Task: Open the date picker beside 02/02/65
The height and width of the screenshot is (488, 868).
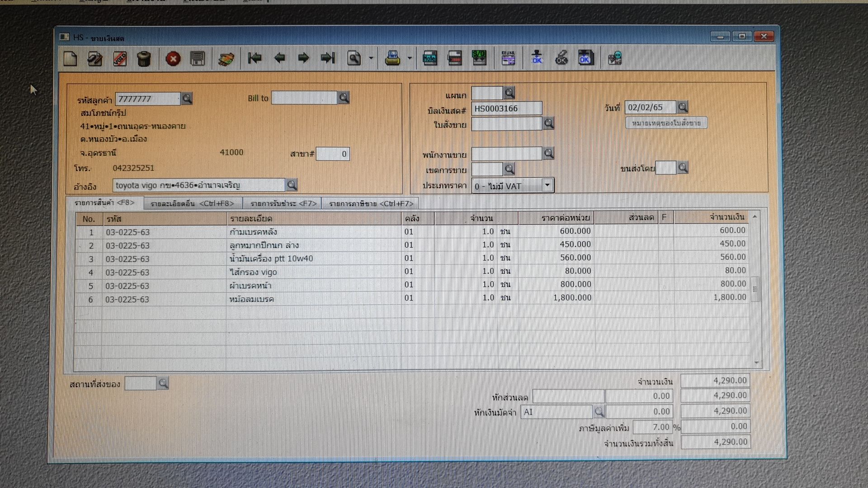Action: pyautogui.click(x=683, y=107)
